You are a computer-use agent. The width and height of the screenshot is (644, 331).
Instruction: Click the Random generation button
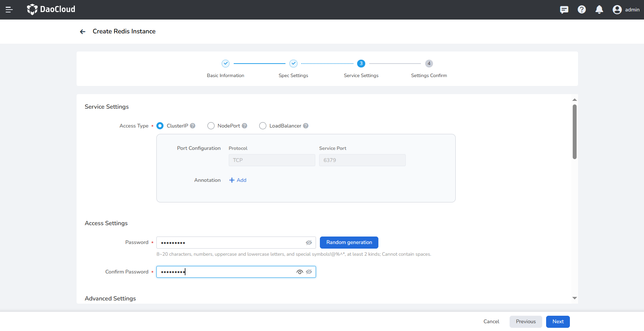(x=349, y=243)
